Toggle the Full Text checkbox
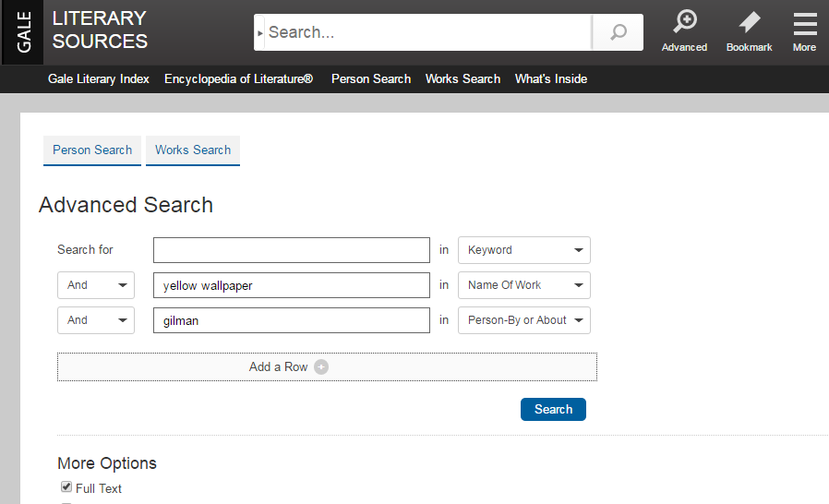 click(66, 486)
